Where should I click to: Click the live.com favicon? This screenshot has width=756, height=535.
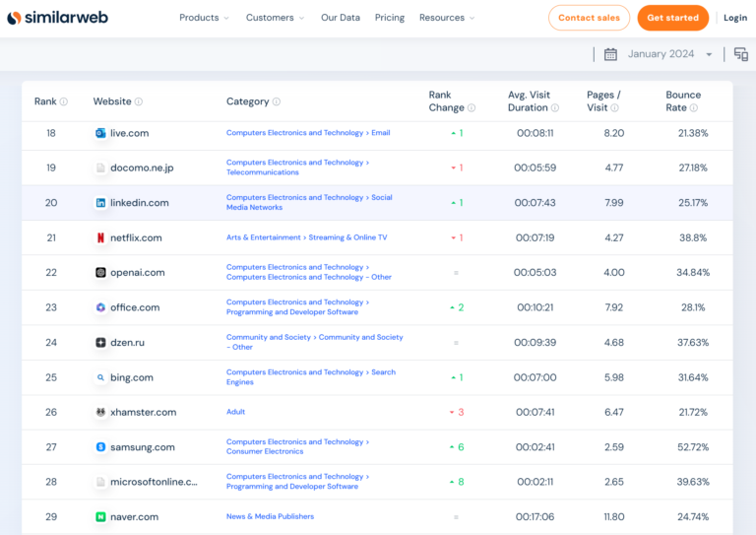pos(100,133)
